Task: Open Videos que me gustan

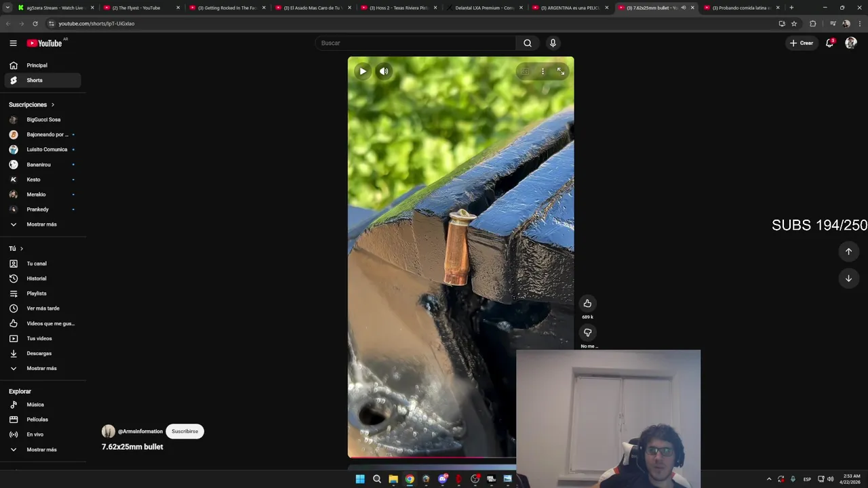Action: (43, 323)
